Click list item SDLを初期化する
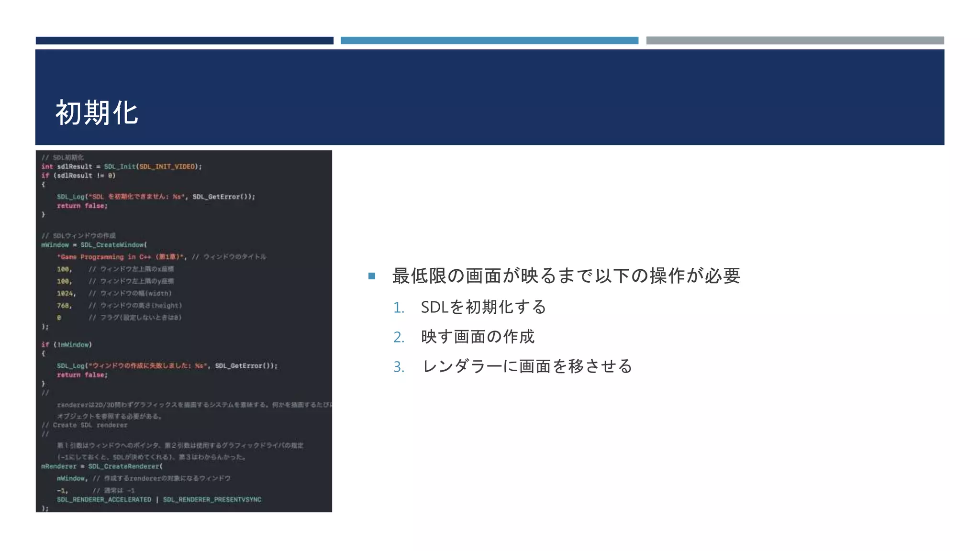The image size is (980, 551). tap(483, 307)
